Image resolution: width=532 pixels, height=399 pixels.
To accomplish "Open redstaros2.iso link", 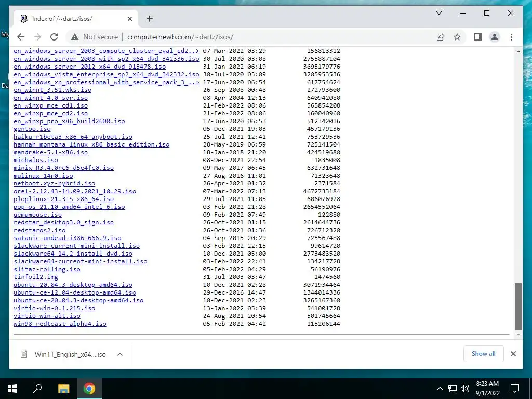I will point(39,230).
